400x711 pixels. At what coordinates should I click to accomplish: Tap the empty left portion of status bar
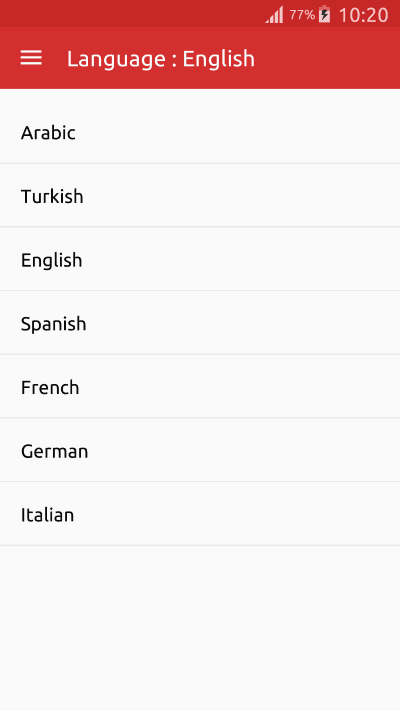point(132,14)
